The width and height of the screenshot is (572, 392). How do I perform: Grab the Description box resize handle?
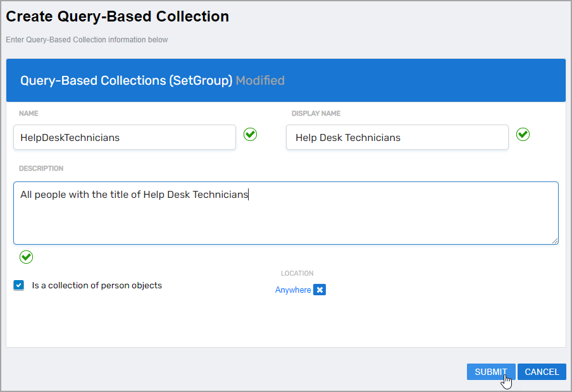pos(555,240)
